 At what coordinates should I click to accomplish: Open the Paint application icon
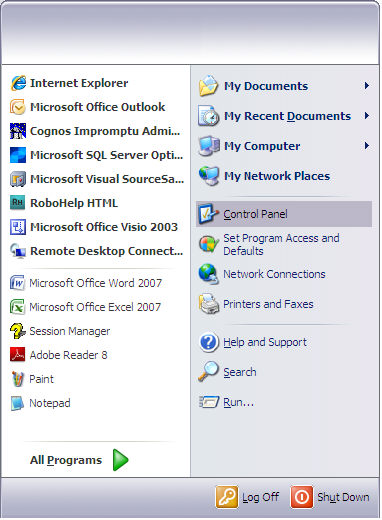tap(18, 379)
